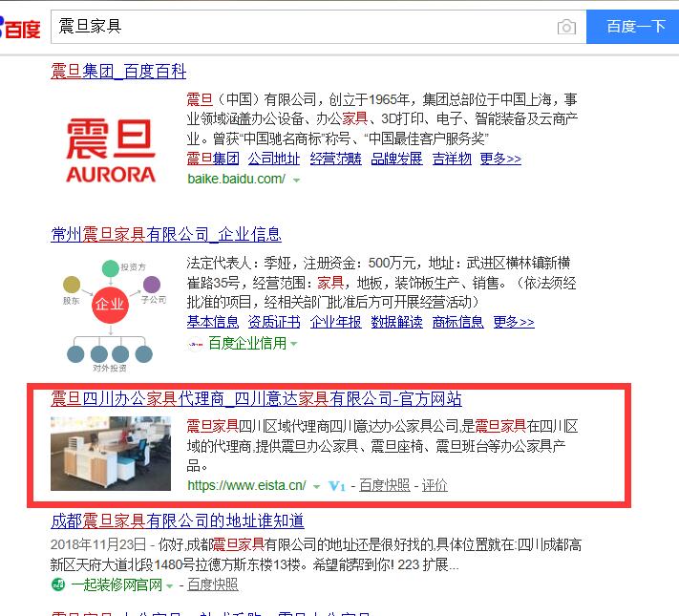Click the 一起装修网 green site icon
Image resolution: width=679 pixels, height=616 pixels.
58,584
